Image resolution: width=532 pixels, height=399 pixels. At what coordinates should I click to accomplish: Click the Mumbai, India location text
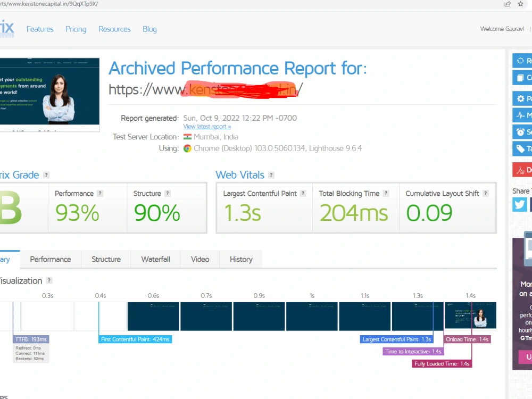point(216,137)
